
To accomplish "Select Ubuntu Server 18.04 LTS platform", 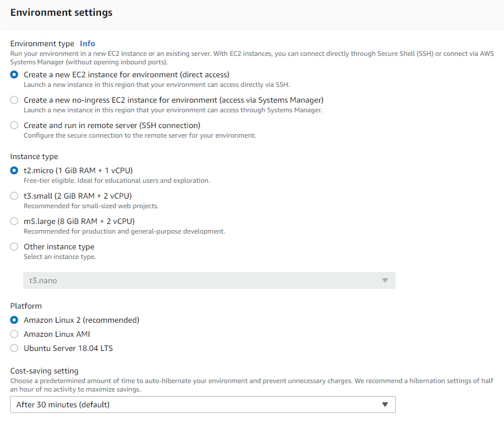I will tap(14, 348).
